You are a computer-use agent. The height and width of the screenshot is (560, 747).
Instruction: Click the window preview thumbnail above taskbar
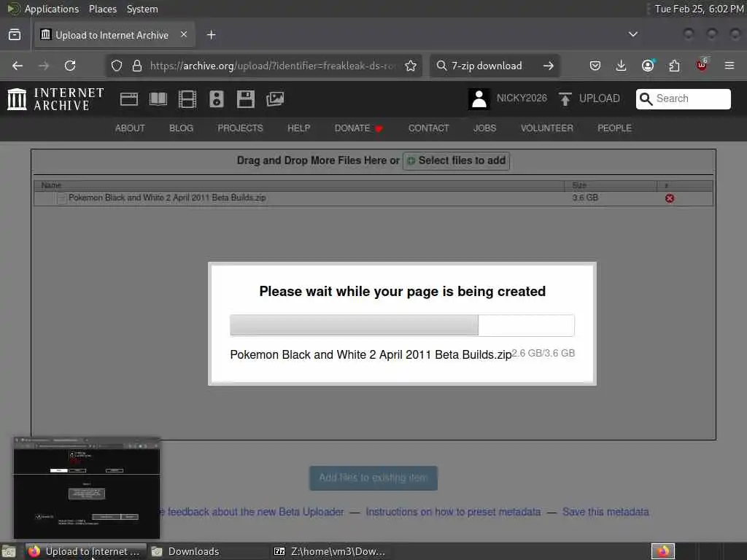[87, 488]
